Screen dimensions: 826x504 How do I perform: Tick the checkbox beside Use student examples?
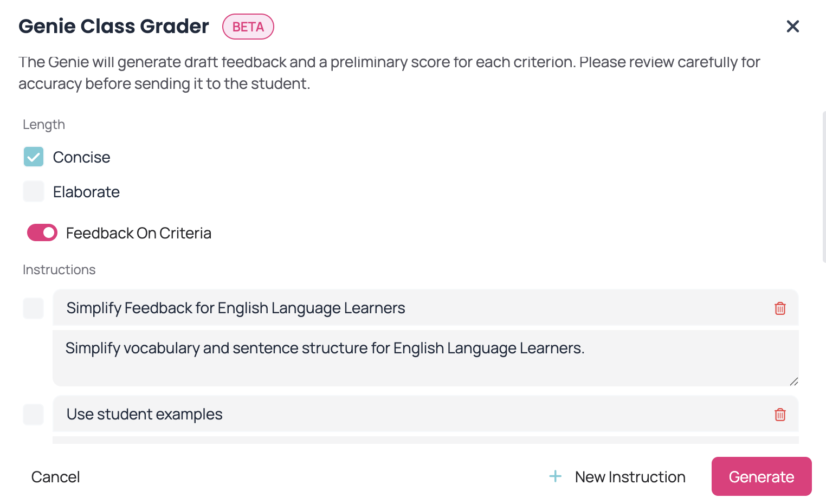pyautogui.click(x=34, y=415)
